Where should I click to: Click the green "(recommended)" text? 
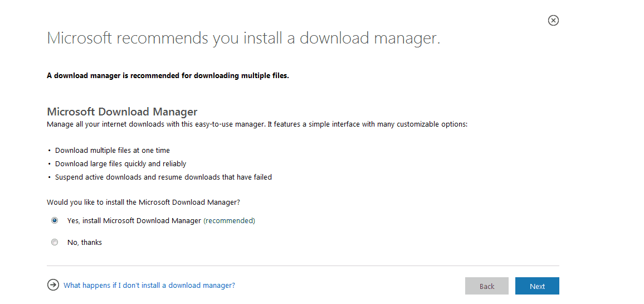pyautogui.click(x=229, y=220)
